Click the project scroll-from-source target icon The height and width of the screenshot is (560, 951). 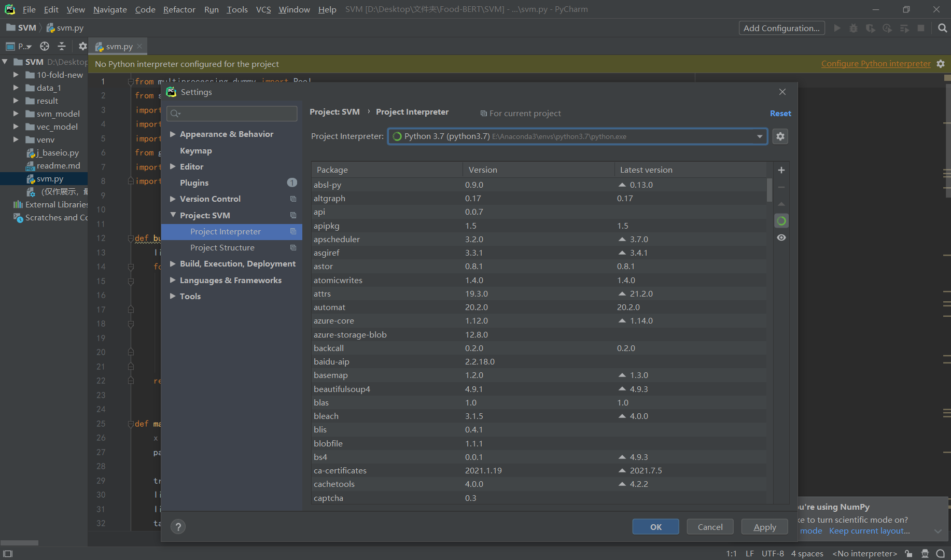pyautogui.click(x=45, y=46)
